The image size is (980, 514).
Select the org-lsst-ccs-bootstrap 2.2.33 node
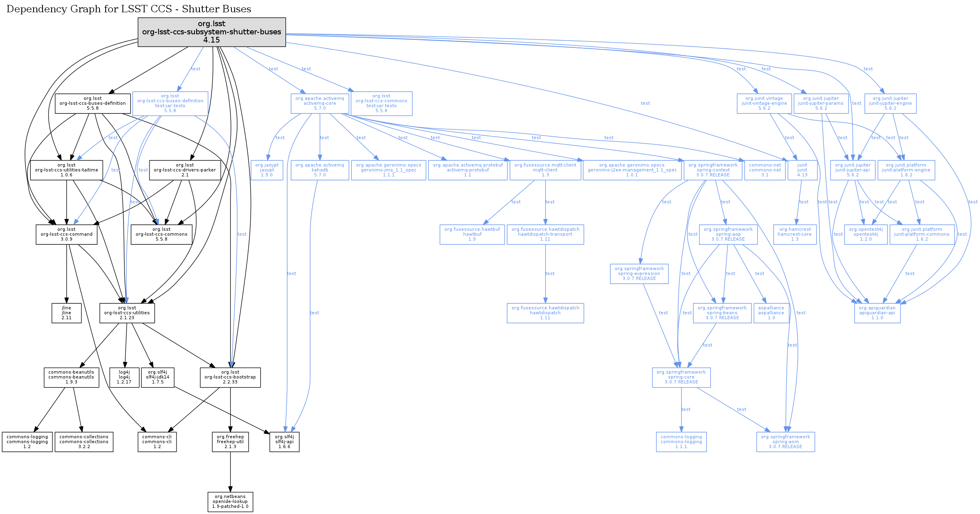230,377
